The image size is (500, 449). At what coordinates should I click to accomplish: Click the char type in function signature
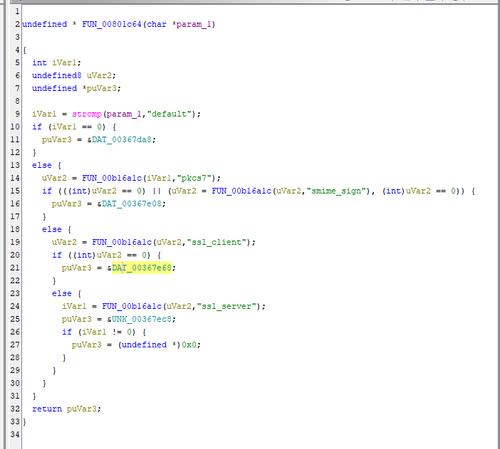click(x=157, y=24)
